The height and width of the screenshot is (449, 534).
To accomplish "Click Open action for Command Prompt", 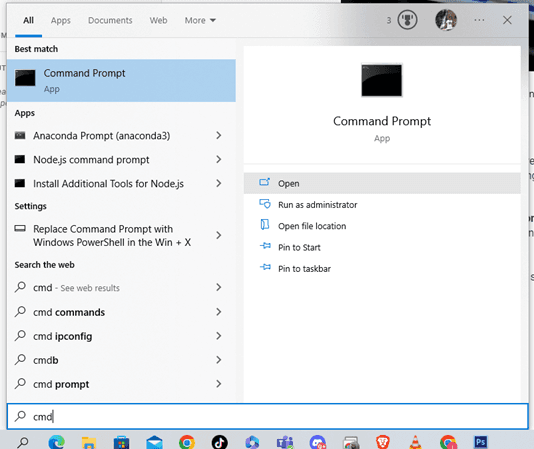I will pos(382,183).
